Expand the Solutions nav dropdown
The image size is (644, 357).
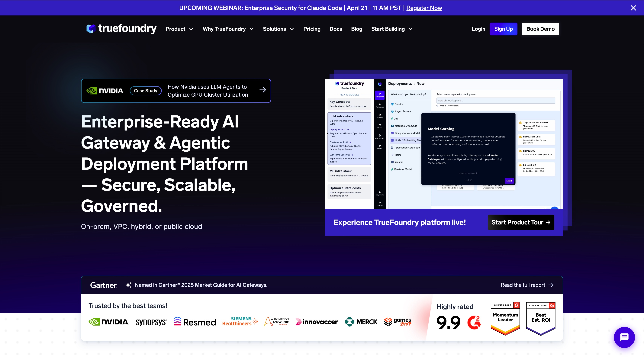[x=278, y=29]
